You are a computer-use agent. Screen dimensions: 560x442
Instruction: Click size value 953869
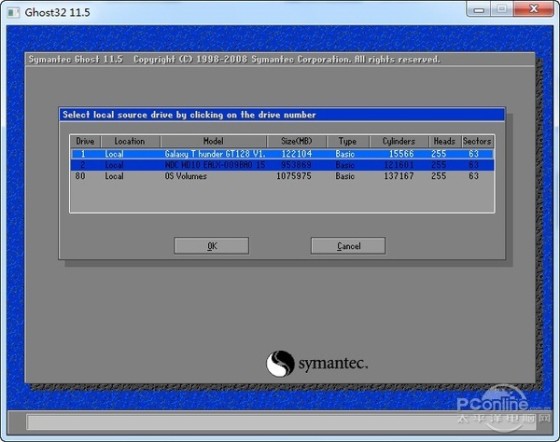tap(296, 165)
